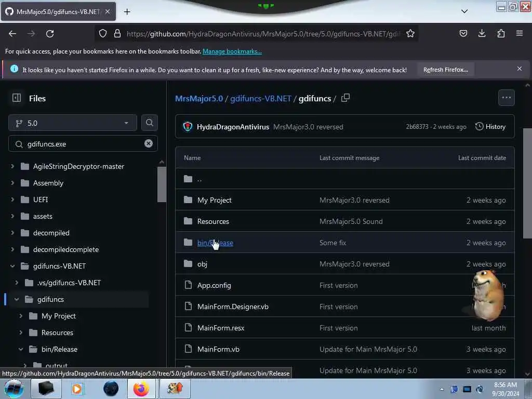The width and height of the screenshot is (532, 399).
Task: Dismiss the Firefox refresh notification bar
Action: 519,69
